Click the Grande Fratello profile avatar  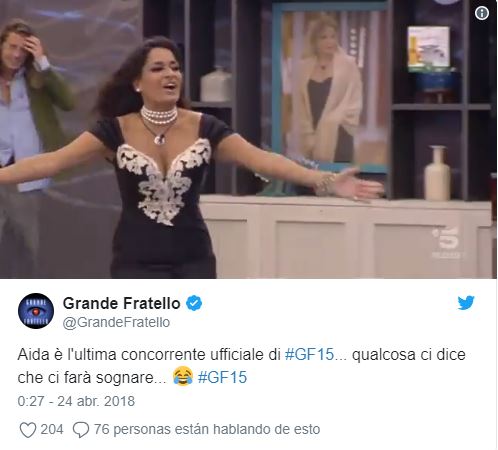36,311
